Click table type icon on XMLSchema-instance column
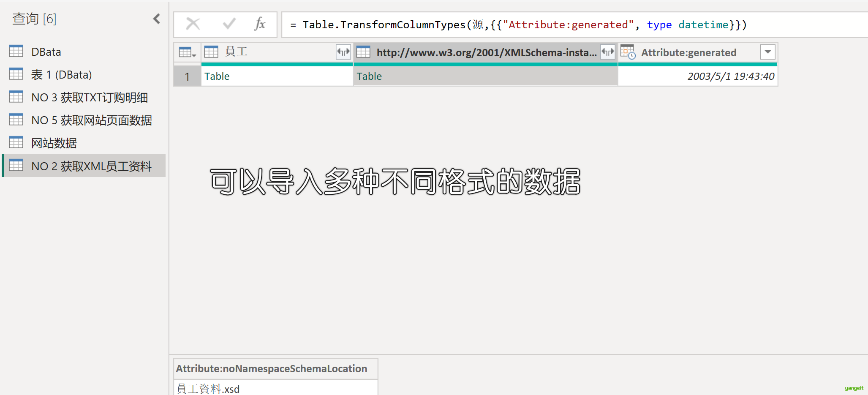 coord(363,52)
